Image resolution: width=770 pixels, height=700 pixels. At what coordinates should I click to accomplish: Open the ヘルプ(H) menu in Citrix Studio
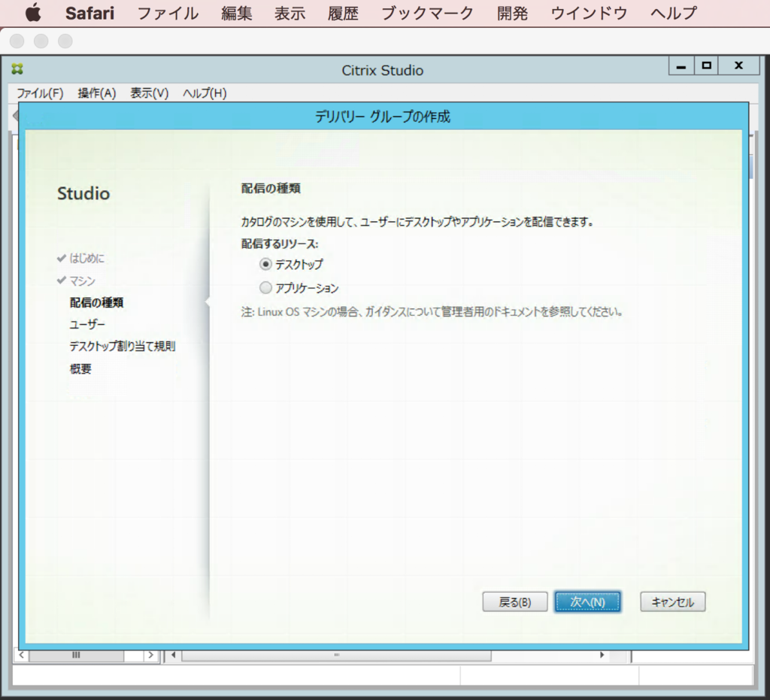205,92
